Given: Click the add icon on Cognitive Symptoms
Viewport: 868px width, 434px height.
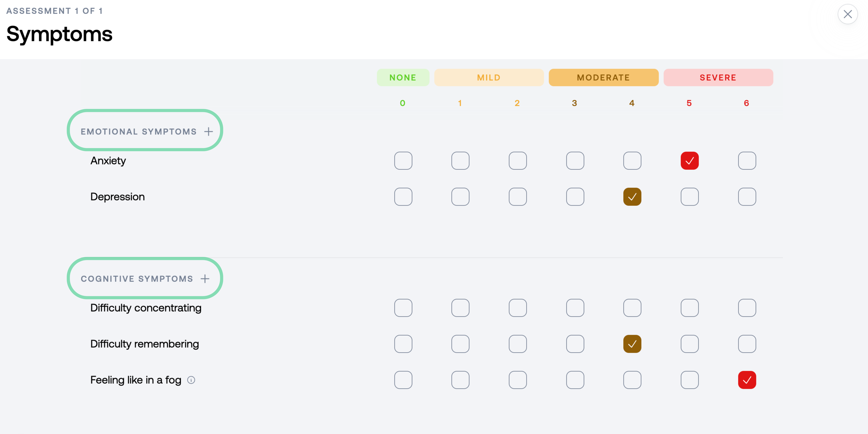Looking at the screenshot, I should 205,278.
